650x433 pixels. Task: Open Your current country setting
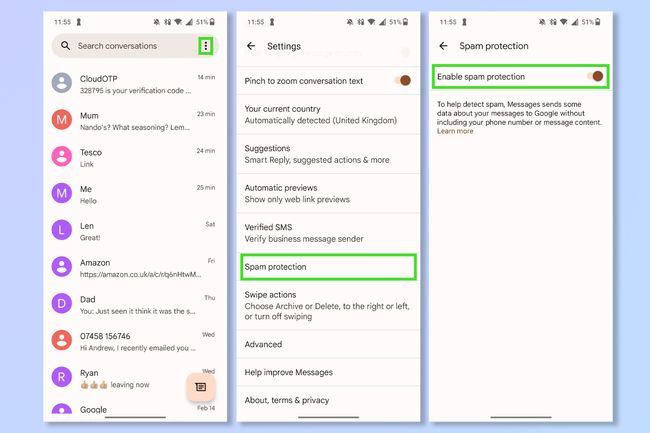coord(328,115)
